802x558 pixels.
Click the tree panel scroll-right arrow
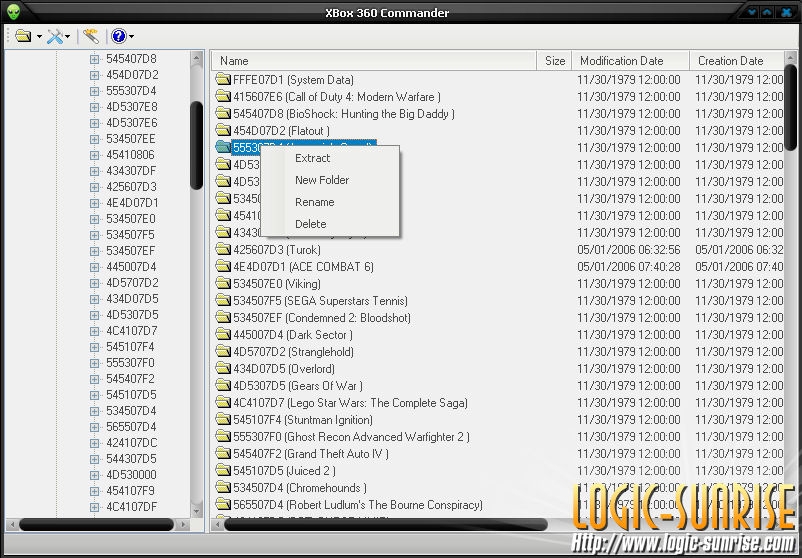[183, 524]
